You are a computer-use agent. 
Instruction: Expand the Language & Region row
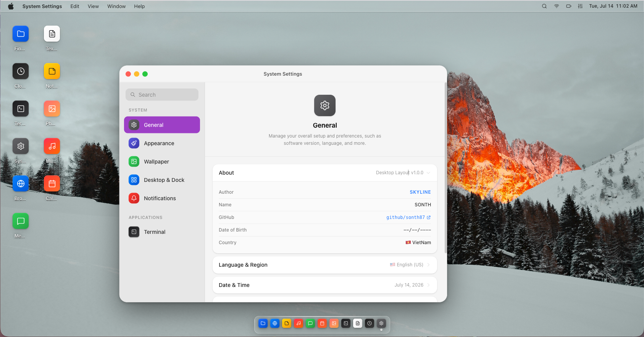[325, 265]
